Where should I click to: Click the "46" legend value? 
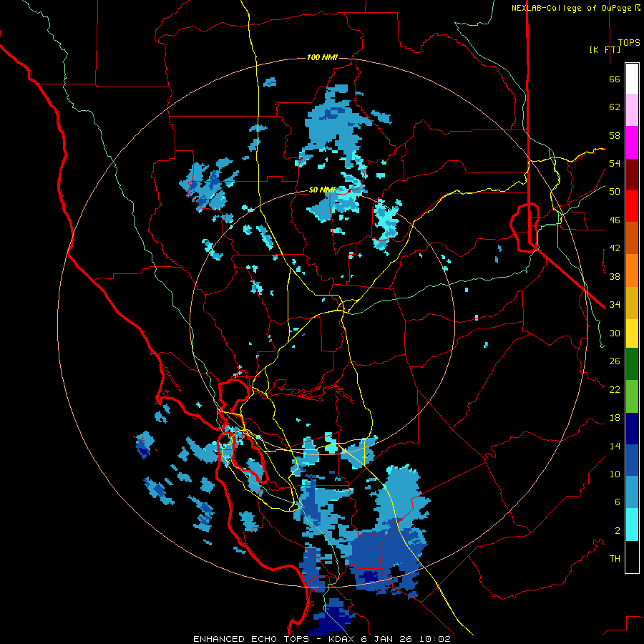coord(615,220)
